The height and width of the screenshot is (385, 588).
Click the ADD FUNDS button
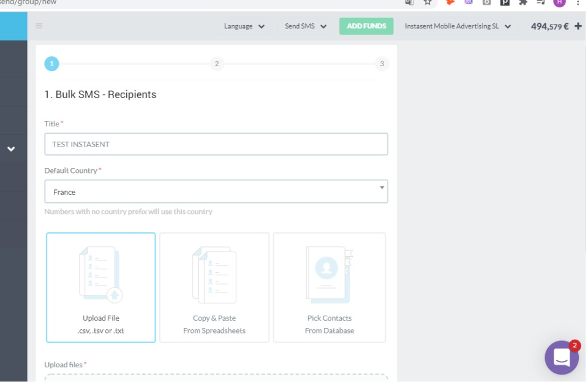point(366,26)
